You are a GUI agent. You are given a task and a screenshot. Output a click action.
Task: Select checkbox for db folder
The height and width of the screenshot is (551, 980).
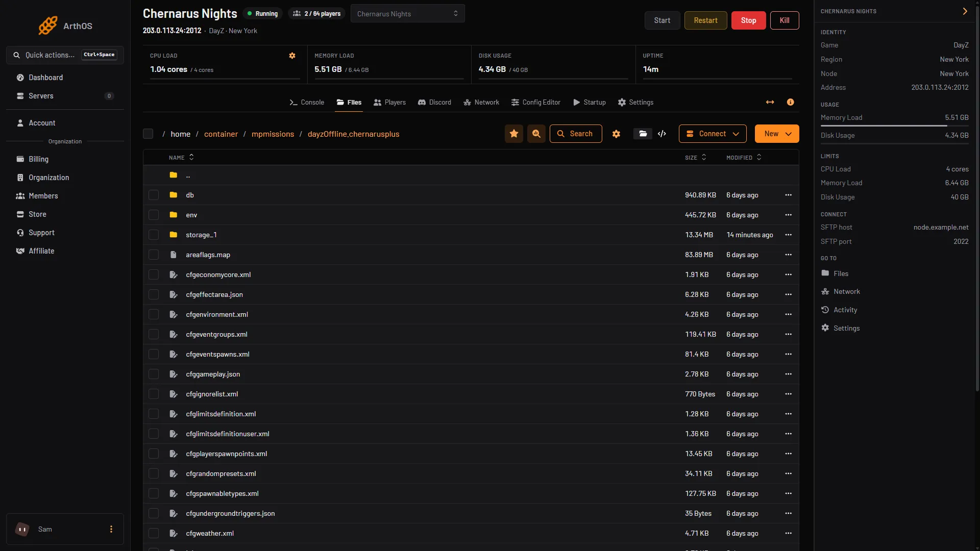(x=154, y=195)
